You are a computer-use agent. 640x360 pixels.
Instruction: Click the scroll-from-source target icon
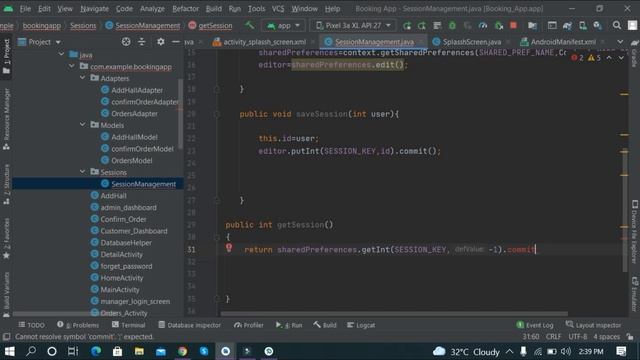(x=126, y=42)
